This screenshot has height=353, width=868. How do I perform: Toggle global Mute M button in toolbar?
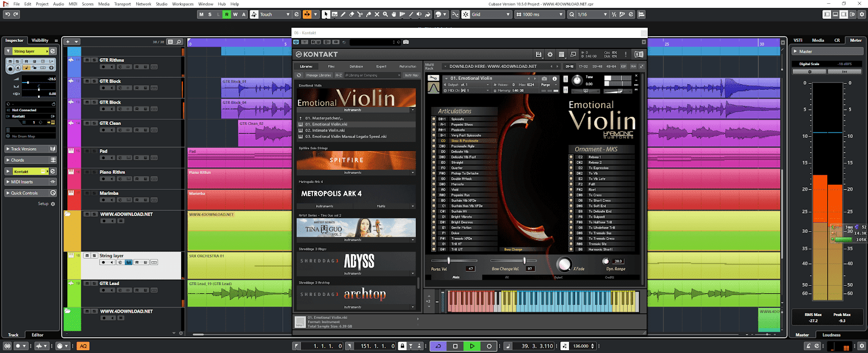click(202, 15)
